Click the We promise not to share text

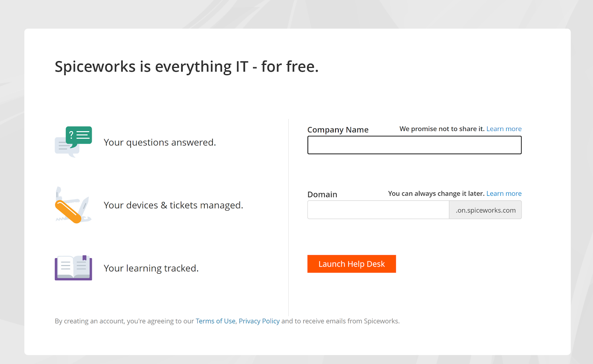[x=441, y=129]
